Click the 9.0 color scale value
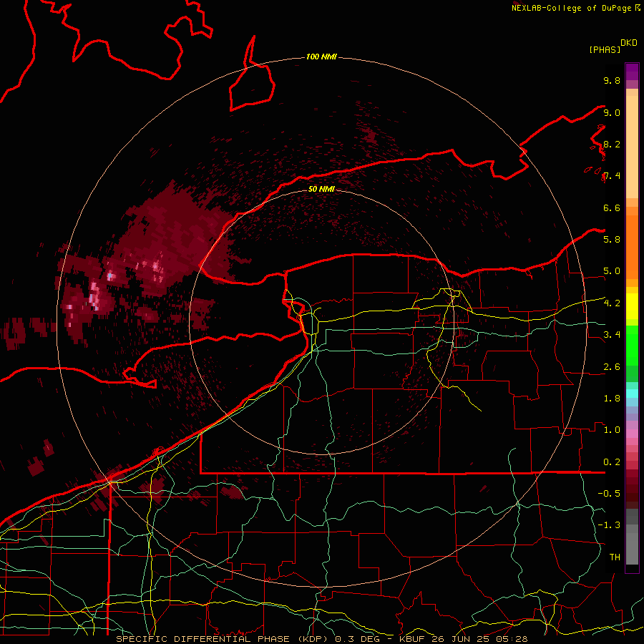 point(612,112)
